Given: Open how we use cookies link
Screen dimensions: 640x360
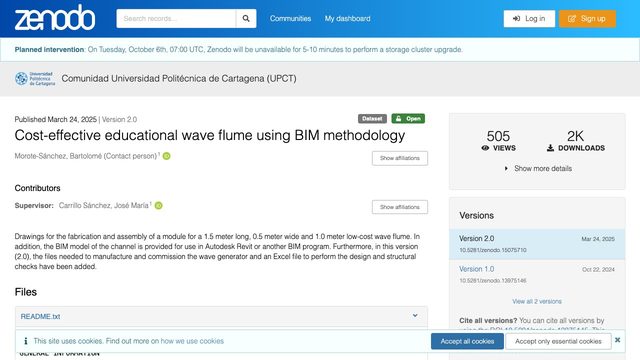Looking at the screenshot, I should point(192,341).
